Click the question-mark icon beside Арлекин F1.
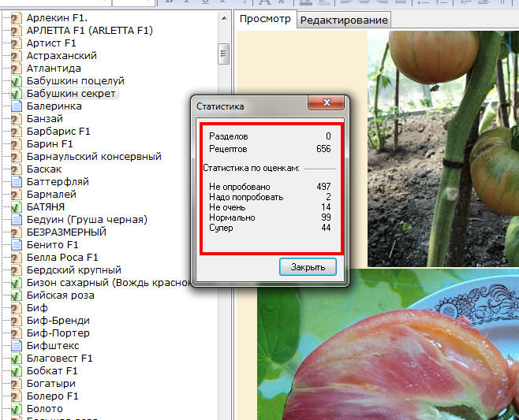This screenshot has width=519, height=420. [17, 18]
